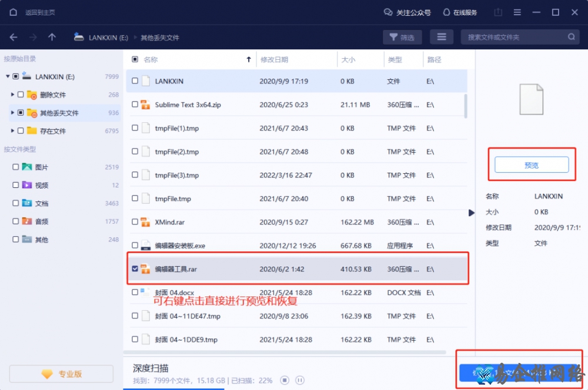Open the hamburger menu in title bar
Screen dimensions: 588x390
pos(516,12)
